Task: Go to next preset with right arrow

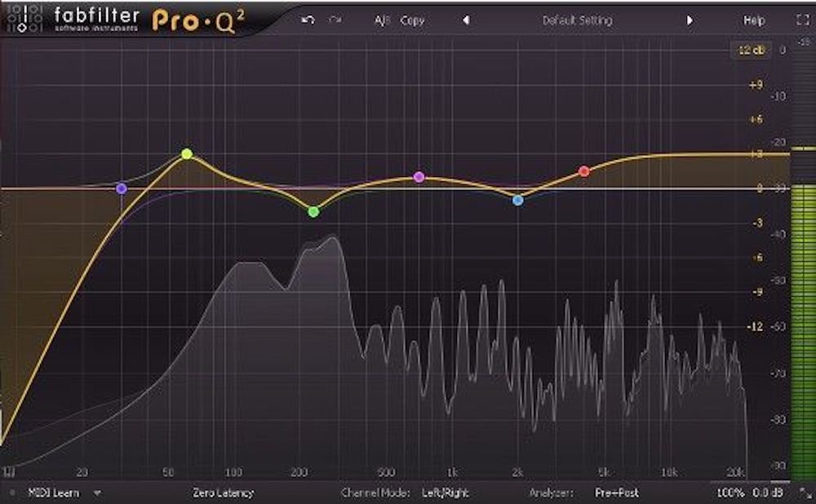Action: pos(690,20)
